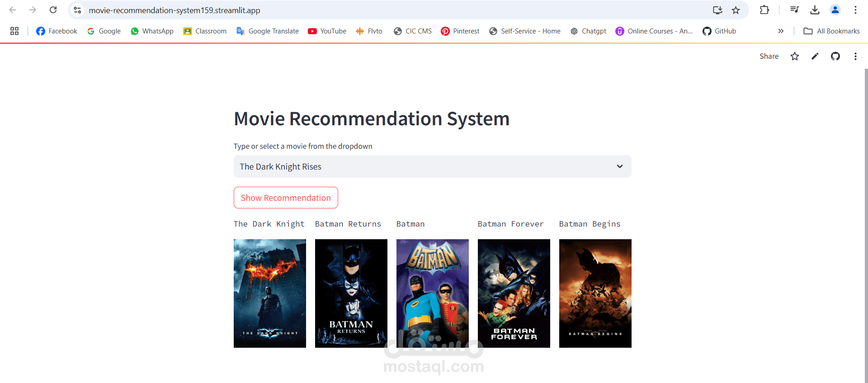Click the Batman Begins poster

(x=595, y=293)
